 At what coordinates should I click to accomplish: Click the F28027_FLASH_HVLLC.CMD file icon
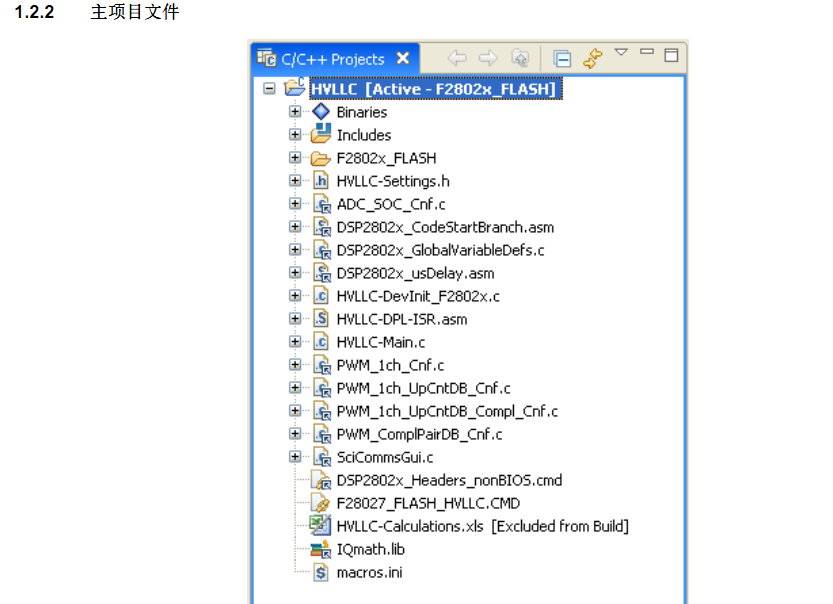tap(320, 503)
